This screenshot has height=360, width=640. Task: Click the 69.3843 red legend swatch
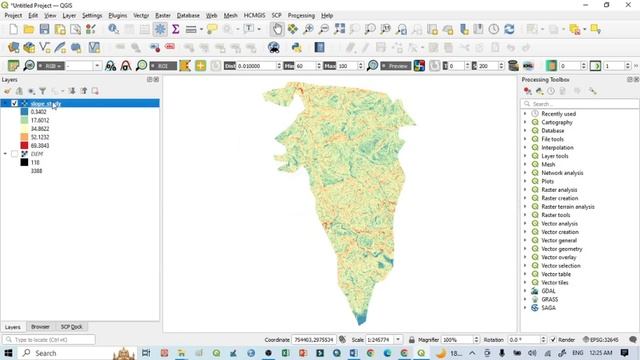[24, 145]
